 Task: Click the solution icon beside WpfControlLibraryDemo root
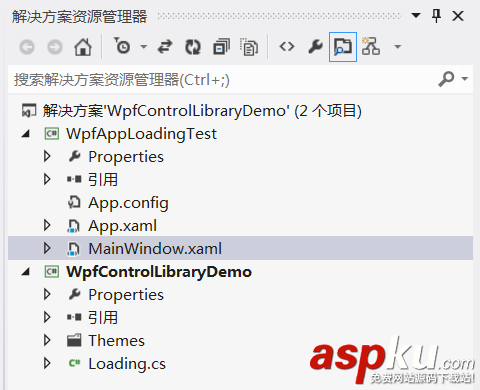29,111
